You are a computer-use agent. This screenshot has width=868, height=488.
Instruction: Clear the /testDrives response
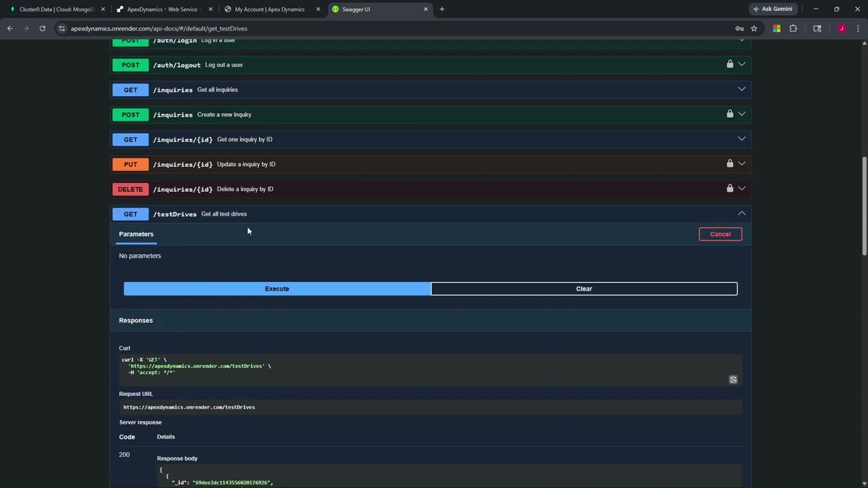click(584, 289)
